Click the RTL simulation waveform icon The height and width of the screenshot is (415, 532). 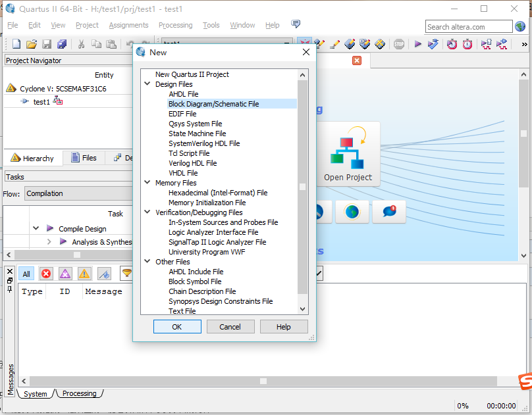486,44
